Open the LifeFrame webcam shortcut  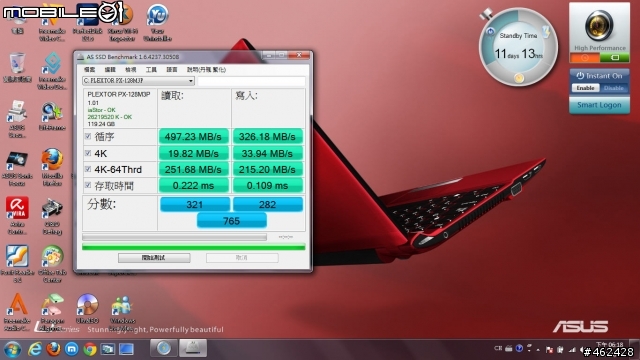point(52,116)
